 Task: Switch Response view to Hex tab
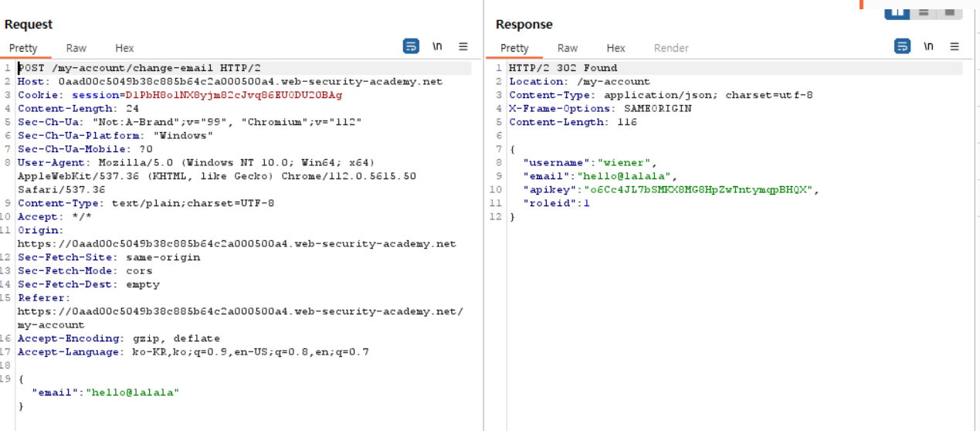pyautogui.click(x=615, y=48)
